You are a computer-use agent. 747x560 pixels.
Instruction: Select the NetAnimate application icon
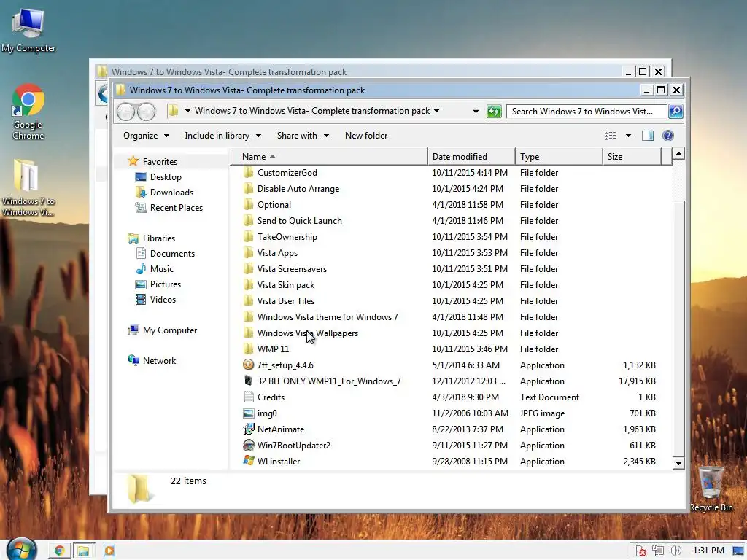[248, 429]
